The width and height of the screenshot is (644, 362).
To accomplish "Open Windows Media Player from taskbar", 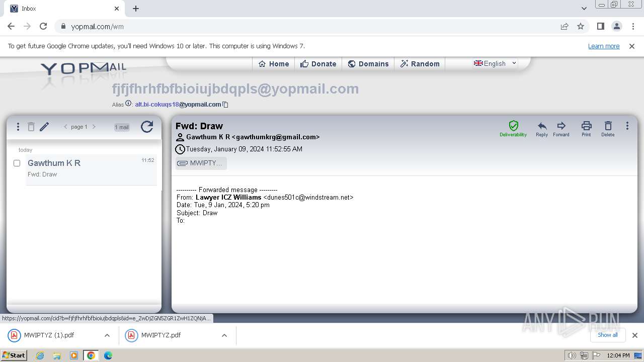I will tap(74, 355).
